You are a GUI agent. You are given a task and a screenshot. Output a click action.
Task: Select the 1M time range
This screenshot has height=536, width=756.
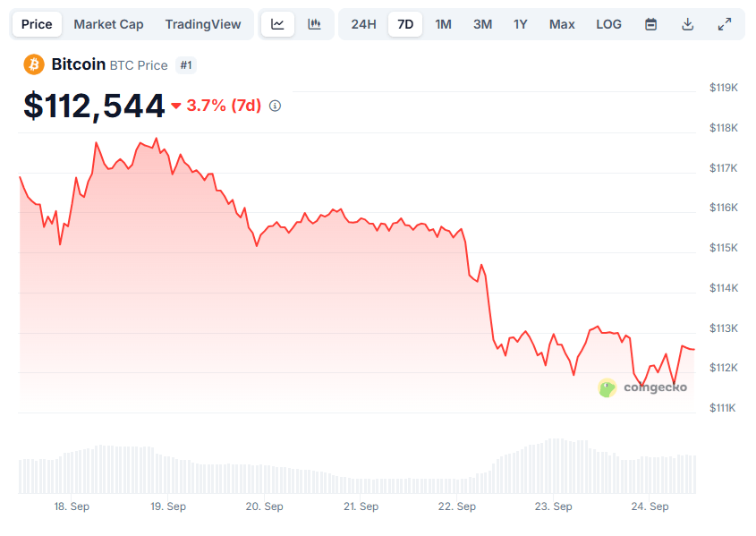[443, 24]
